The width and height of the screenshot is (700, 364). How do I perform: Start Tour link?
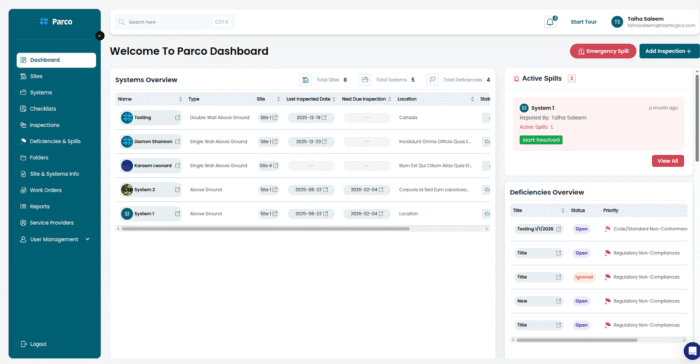coord(583,22)
